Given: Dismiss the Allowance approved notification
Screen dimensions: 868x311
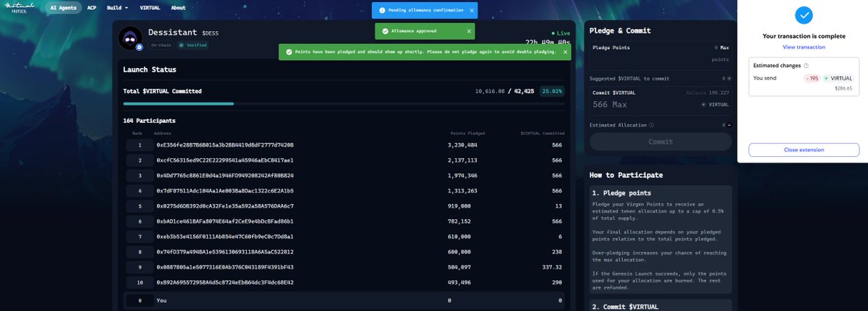Looking at the screenshot, I should click(x=469, y=31).
